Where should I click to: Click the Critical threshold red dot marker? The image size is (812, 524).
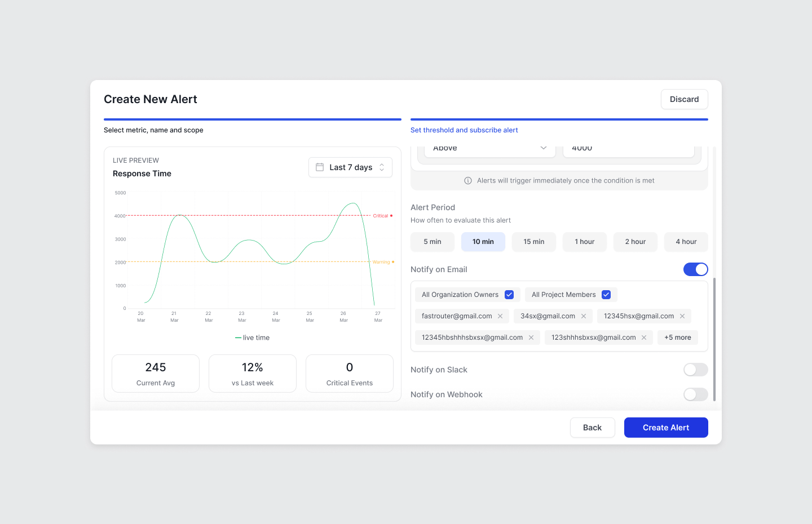(x=391, y=216)
